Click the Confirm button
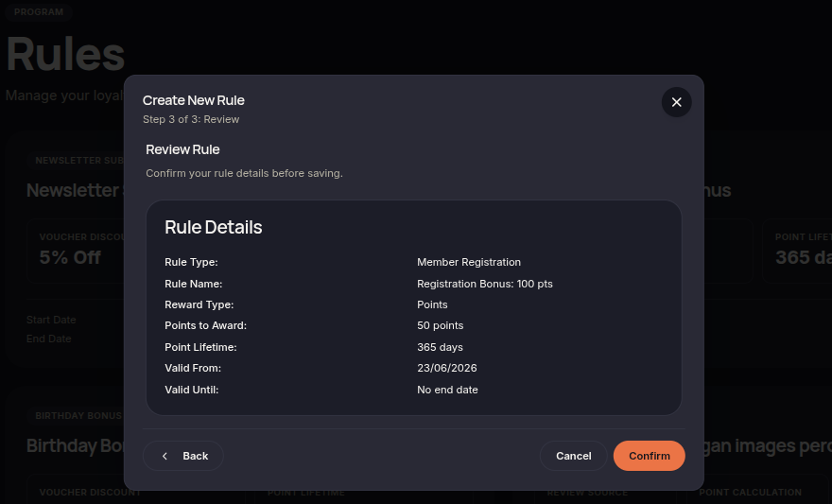Viewport: 832px width, 504px height. pyautogui.click(x=649, y=456)
